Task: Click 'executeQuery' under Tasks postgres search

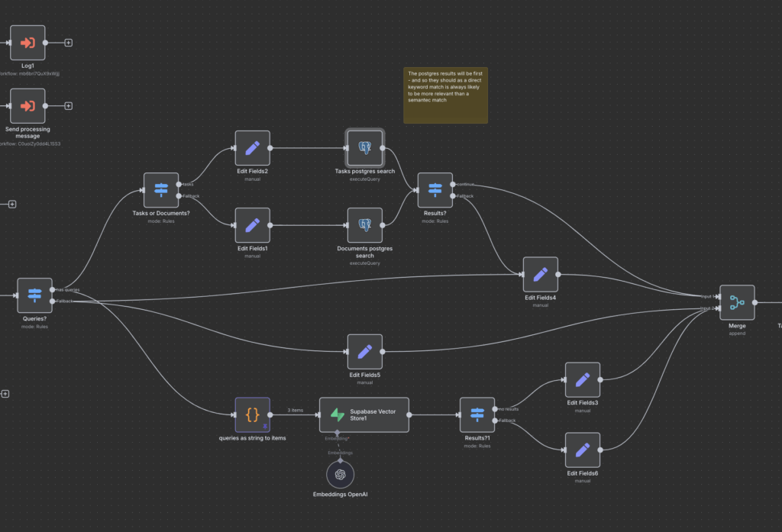Action: point(364,179)
